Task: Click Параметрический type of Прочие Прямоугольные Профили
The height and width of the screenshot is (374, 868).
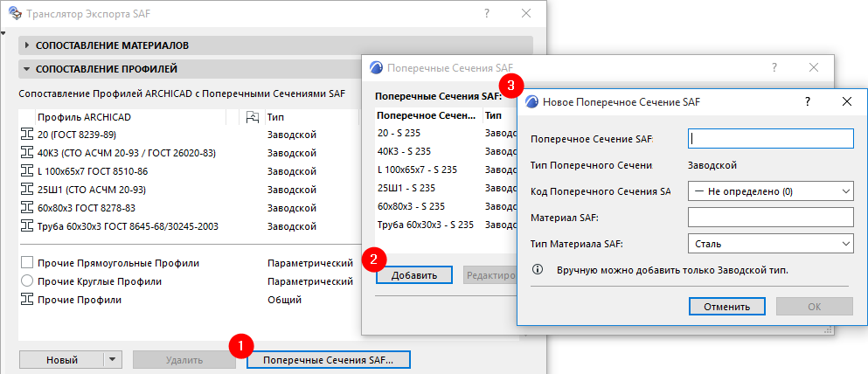Action: point(310,263)
